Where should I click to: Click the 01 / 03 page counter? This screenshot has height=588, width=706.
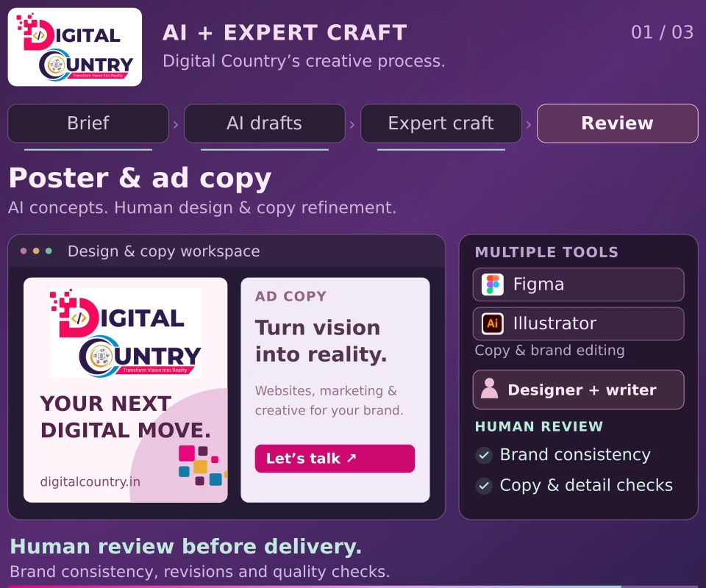click(662, 32)
